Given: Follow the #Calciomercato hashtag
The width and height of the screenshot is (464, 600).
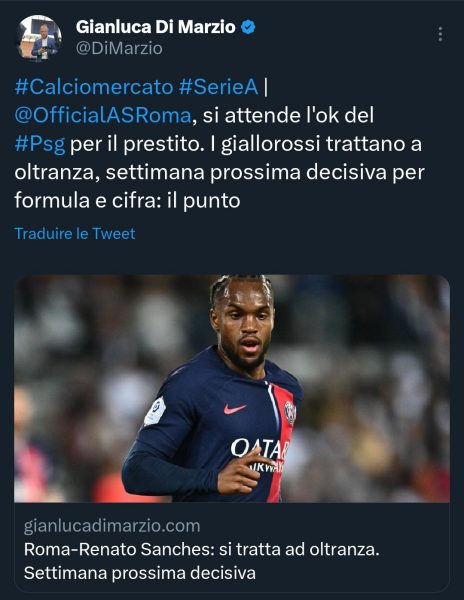Looking at the screenshot, I should point(94,87).
